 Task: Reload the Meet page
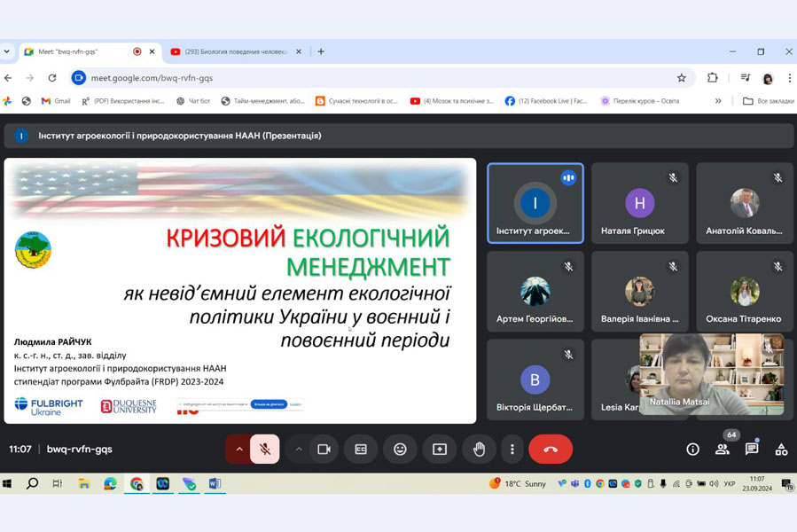(51, 78)
